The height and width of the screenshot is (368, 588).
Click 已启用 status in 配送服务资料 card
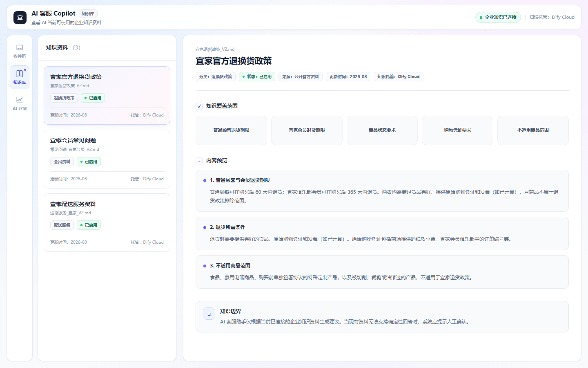click(x=89, y=225)
